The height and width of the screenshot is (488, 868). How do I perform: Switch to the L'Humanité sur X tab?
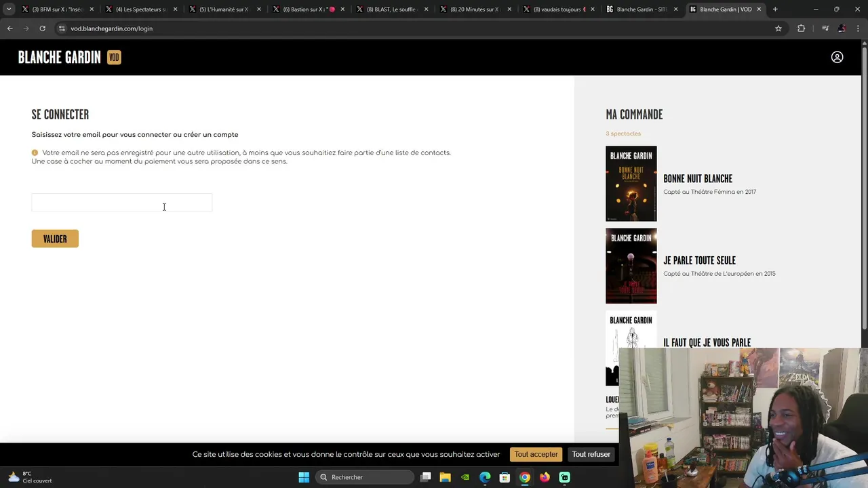pyautogui.click(x=224, y=9)
